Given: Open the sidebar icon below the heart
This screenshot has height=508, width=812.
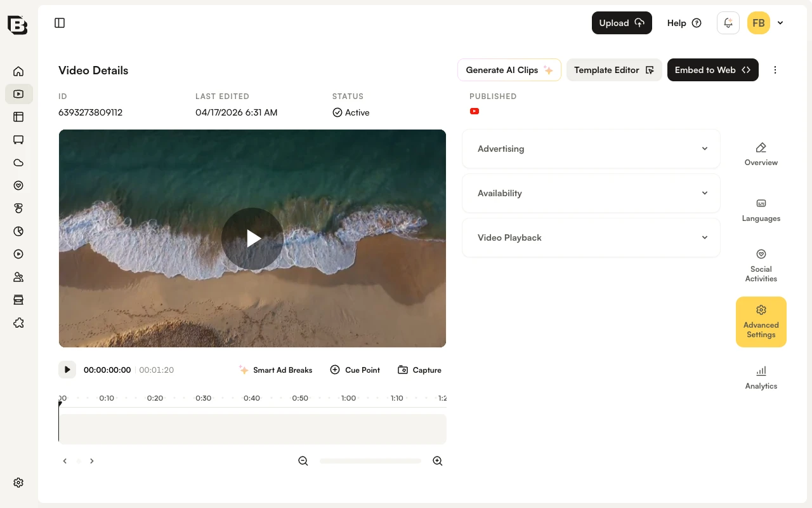Looking at the screenshot, I should coord(18,208).
